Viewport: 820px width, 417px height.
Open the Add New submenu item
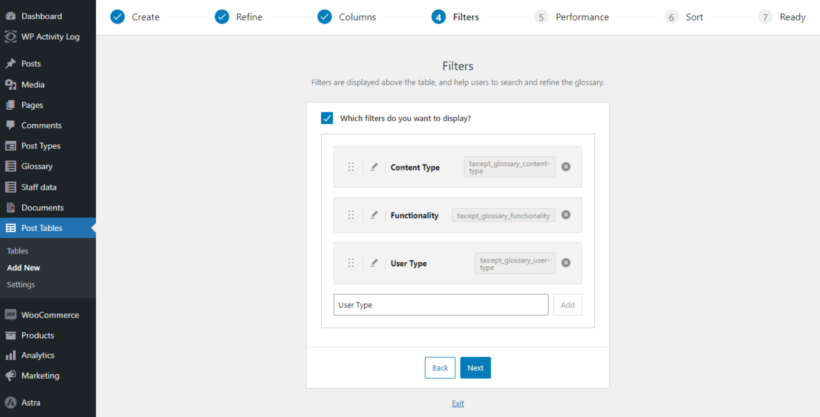coord(24,268)
